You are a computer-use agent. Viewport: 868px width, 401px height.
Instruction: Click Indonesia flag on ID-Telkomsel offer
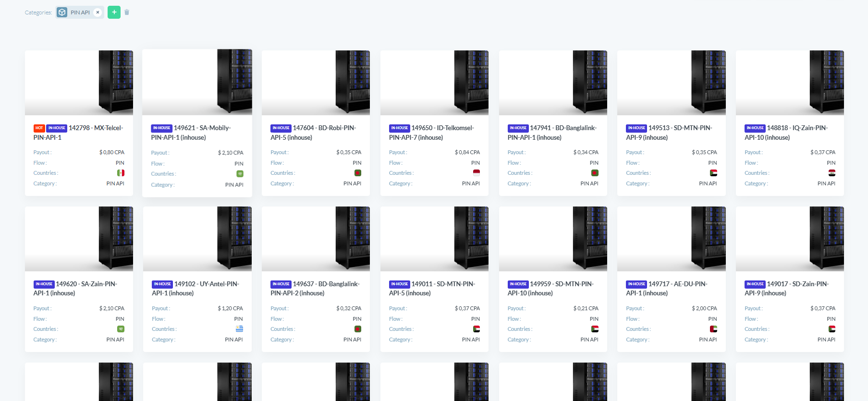(x=476, y=173)
